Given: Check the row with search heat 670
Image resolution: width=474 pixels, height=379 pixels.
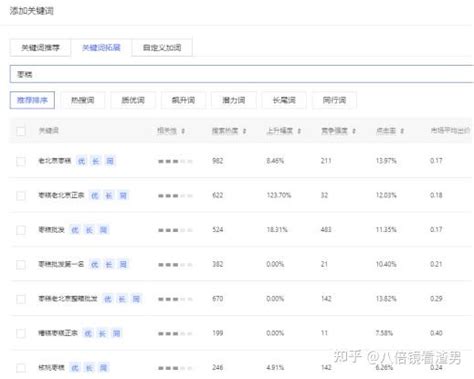Looking at the screenshot, I should pos(21,299).
